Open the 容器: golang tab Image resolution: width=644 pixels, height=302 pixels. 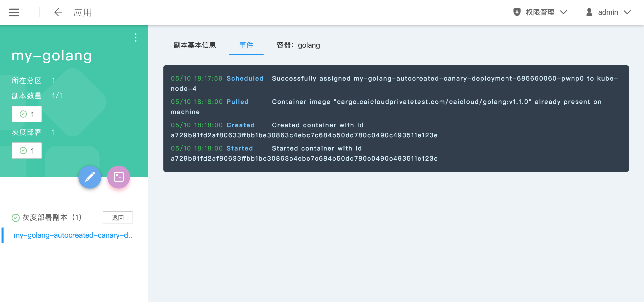coord(298,45)
